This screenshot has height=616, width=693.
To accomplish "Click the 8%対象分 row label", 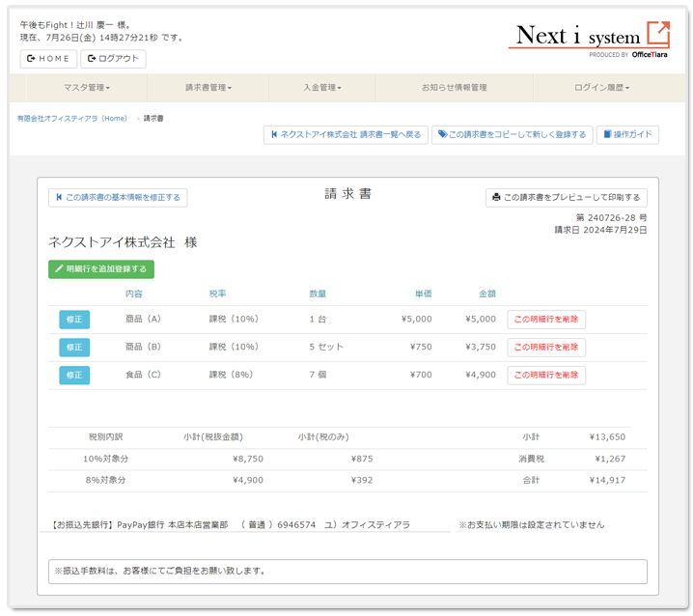I will coord(105,480).
